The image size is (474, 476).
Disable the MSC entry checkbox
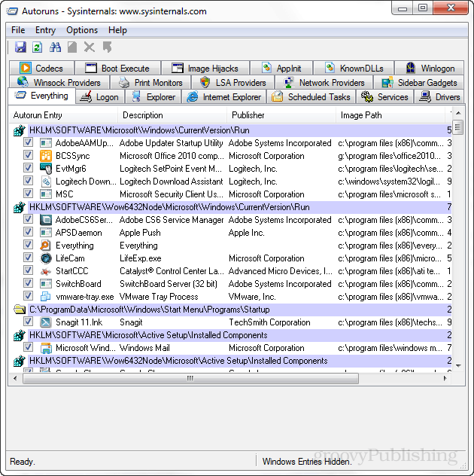coord(28,194)
